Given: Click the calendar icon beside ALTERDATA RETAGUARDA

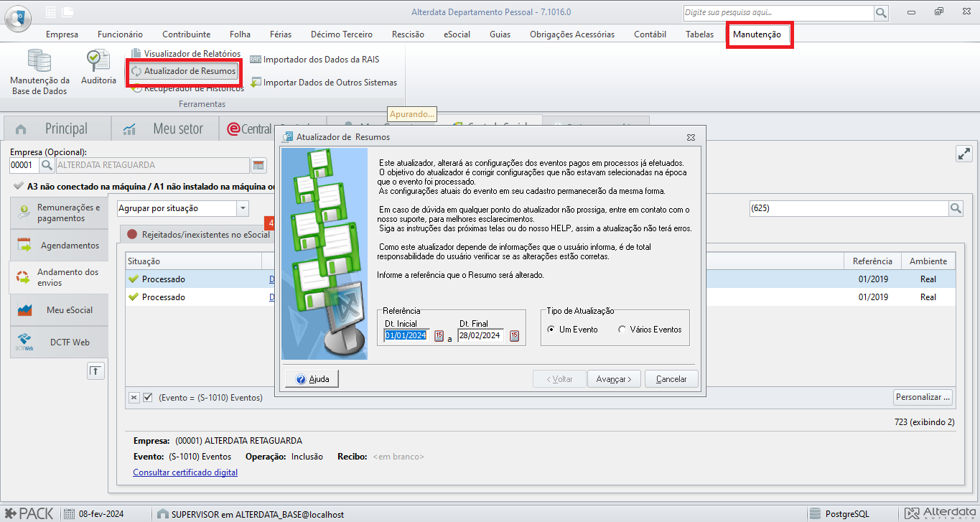Looking at the screenshot, I should 258,165.
